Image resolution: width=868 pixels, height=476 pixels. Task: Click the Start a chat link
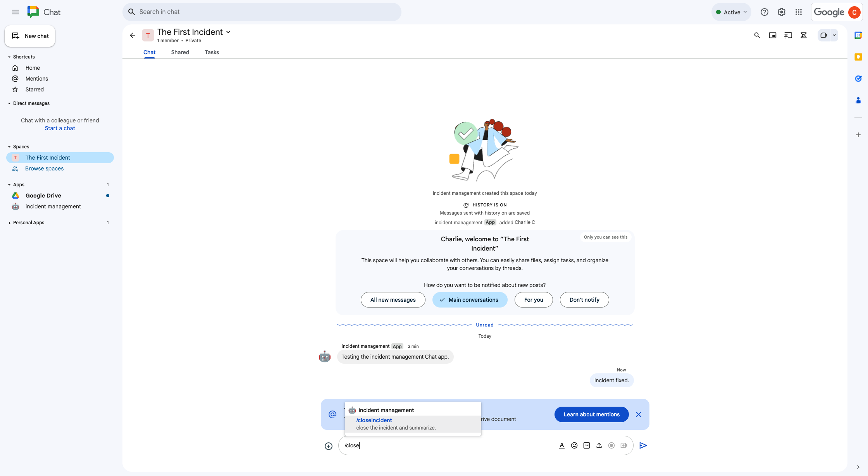point(60,128)
